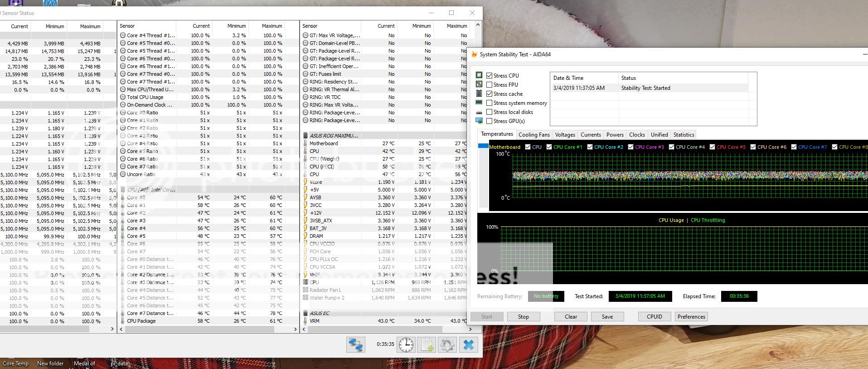Open AIDA64 Preferences button
The width and height of the screenshot is (868, 369).
click(691, 317)
